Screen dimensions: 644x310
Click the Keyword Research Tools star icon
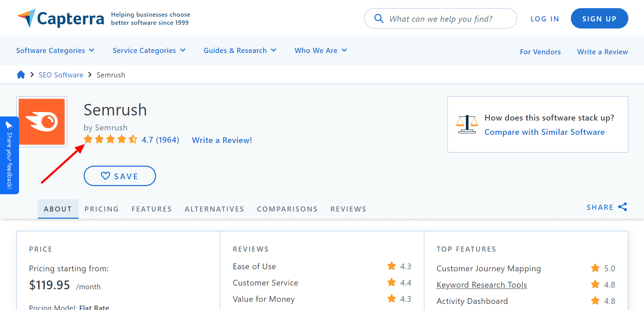click(595, 284)
